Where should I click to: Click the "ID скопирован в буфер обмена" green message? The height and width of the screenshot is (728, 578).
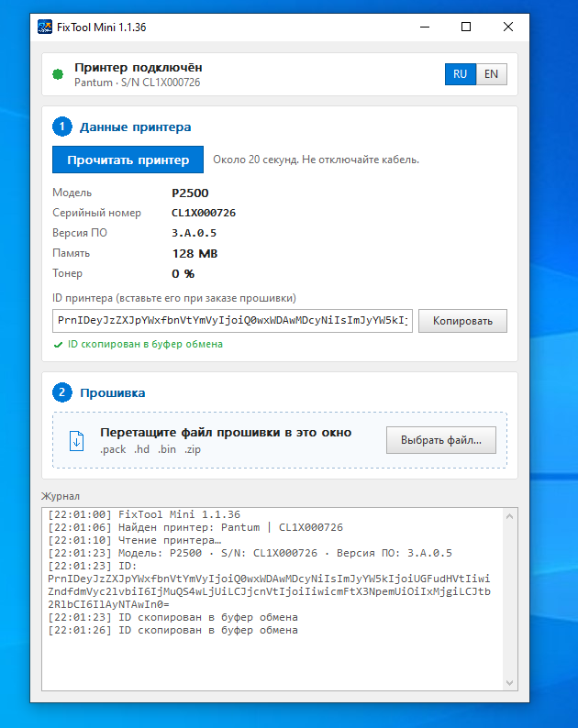tap(146, 345)
